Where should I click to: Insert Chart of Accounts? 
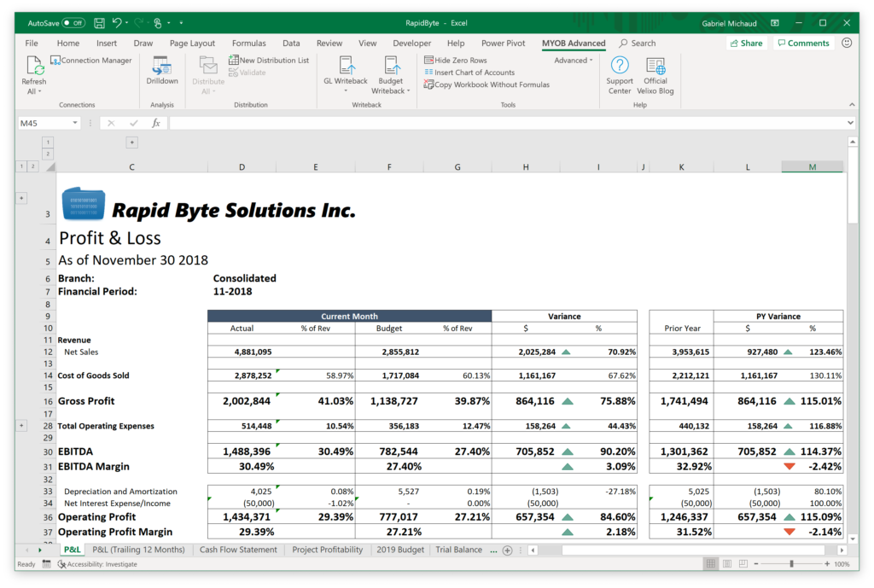tap(469, 73)
